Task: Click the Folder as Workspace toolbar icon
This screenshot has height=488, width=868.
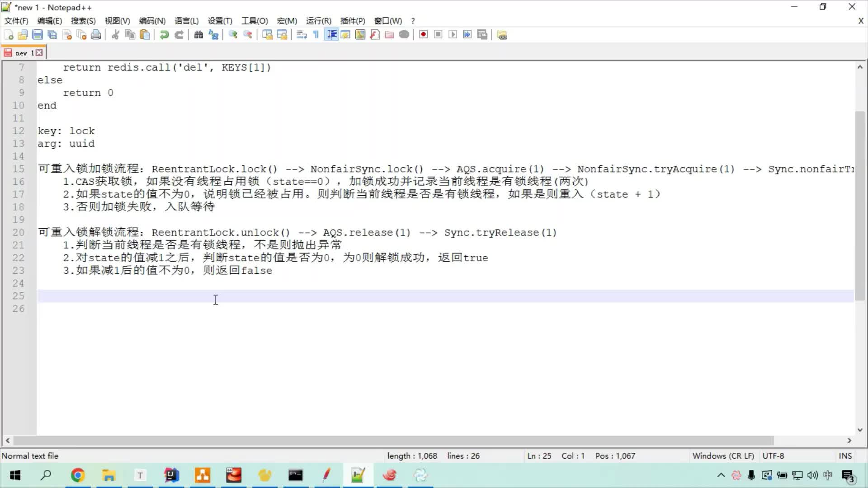Action: coord(389,35)
